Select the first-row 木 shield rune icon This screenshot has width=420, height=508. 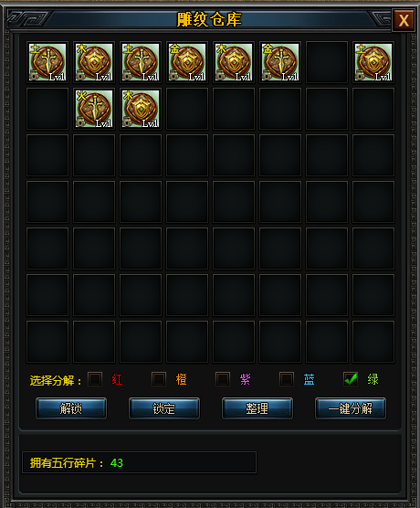(x=94, y=62)
